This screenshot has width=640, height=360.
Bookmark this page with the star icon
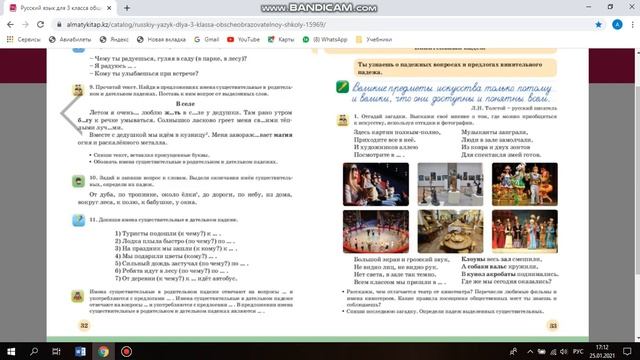click(598, 24)
